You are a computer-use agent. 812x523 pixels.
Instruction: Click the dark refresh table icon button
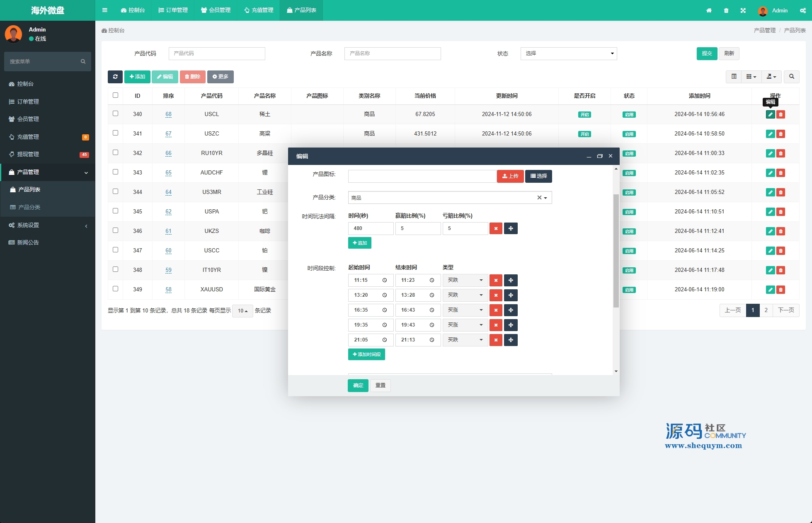115,77
